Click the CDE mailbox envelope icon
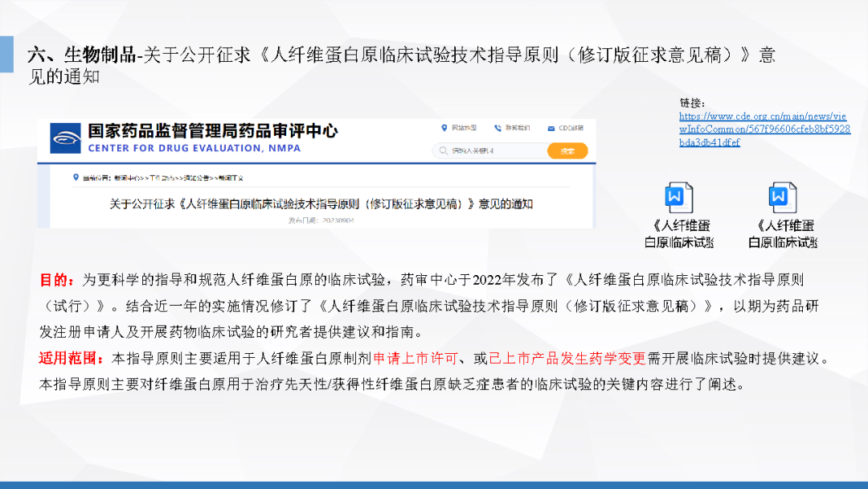Image resolution: width=868 pixels, height=489 pixels. tap(551, 128)
